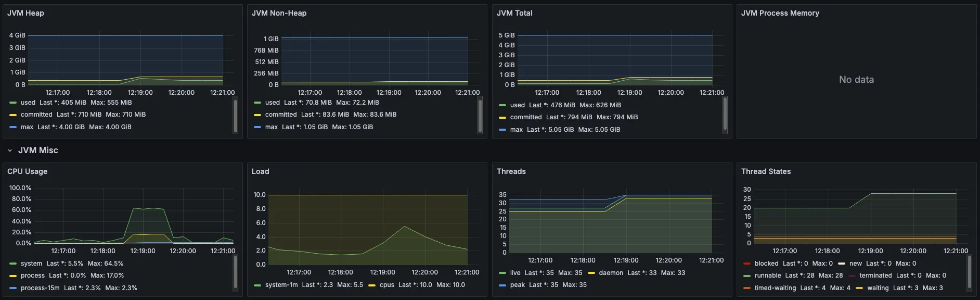Click green 'used' series icon in JVM Heap legend
Viewport: 980px width, 300px height.
click(x=13, y=103)
